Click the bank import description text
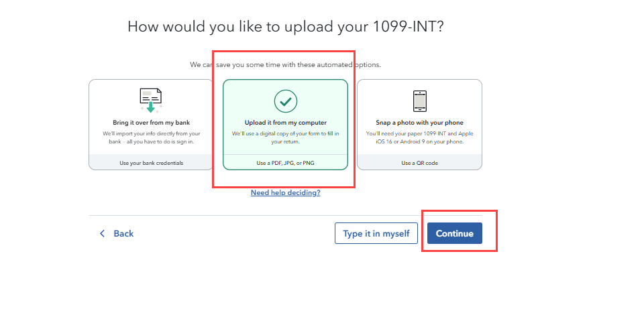Screen dimensions: 644x325 (151, 137)
